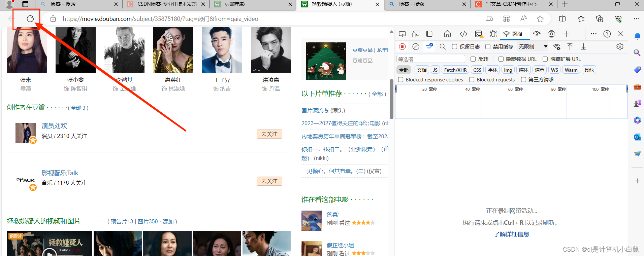The height and width of the screenshot is (256, 644).
Task: Check the 反转 filter option
Action: (473, 59)
